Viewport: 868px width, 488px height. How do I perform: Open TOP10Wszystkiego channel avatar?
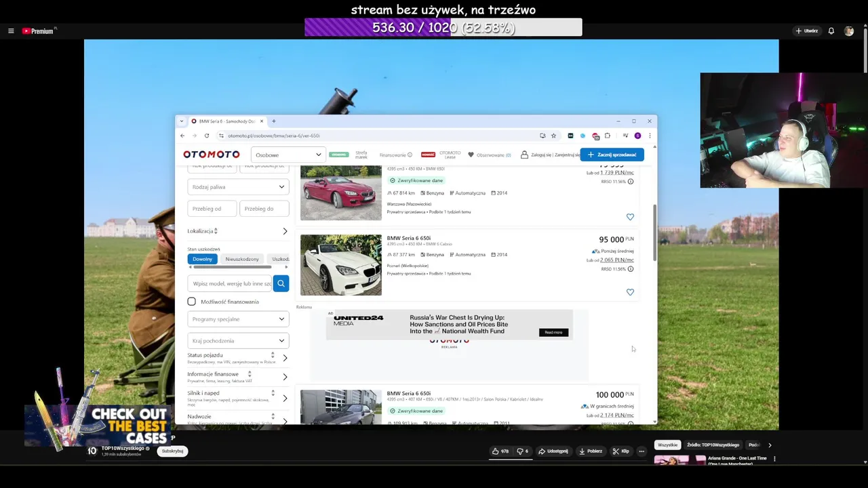point(92,451)
